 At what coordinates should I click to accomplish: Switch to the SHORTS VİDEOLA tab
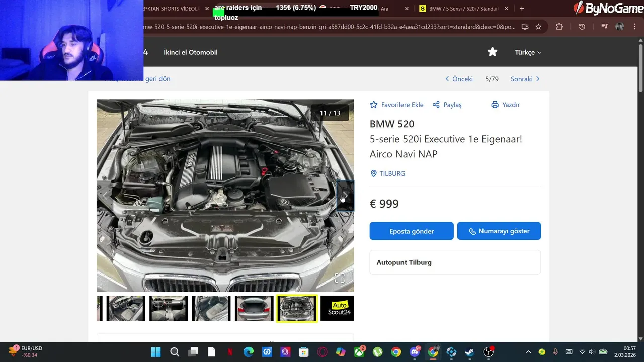pyautogui.click(x=172, y=9)
